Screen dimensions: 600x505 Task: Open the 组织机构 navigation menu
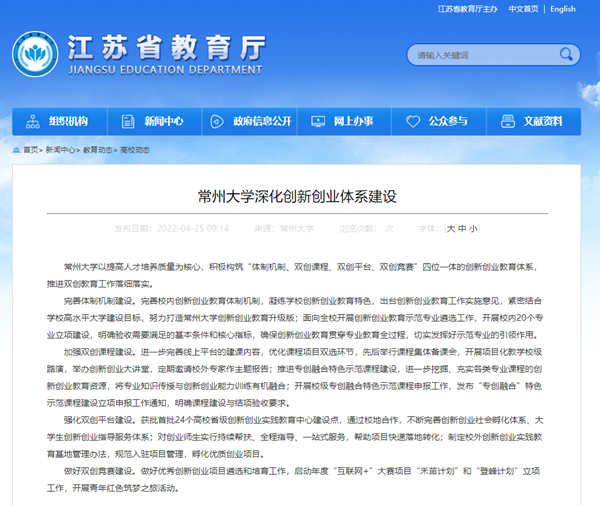[68, 121]
